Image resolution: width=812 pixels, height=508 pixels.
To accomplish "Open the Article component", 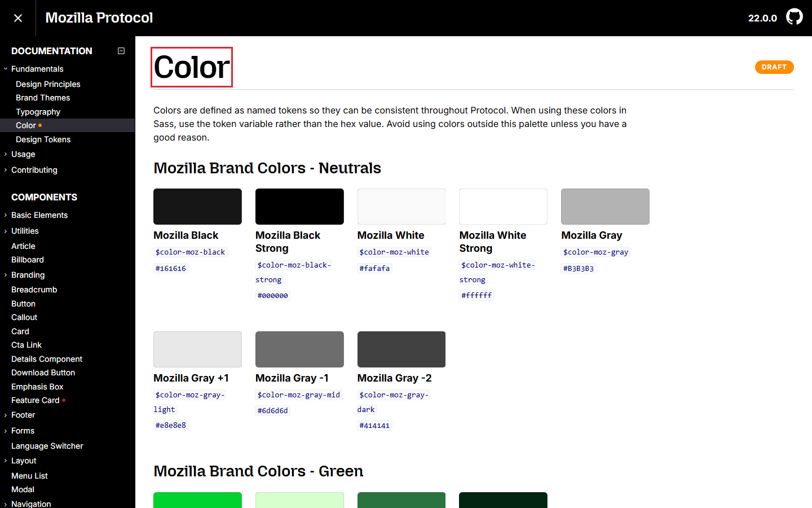I will point(23,246).
